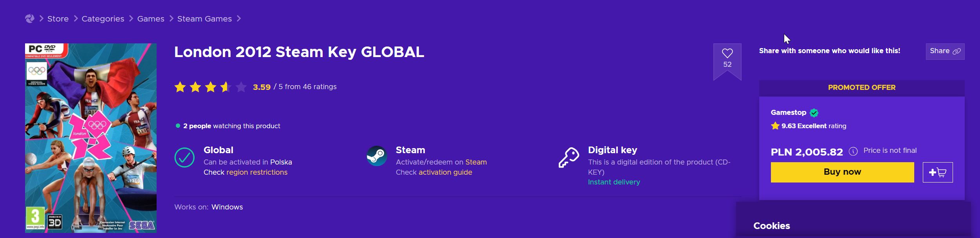Click the price info icon

point(853,151)
